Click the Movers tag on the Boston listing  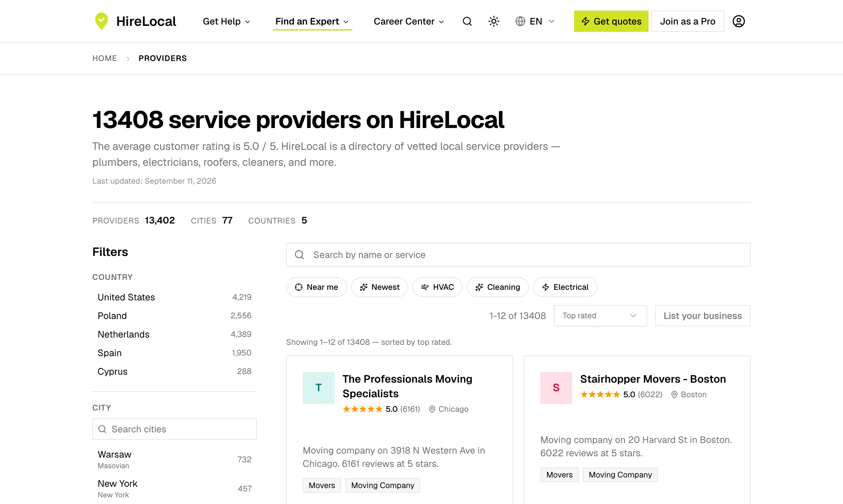point(559,475)
